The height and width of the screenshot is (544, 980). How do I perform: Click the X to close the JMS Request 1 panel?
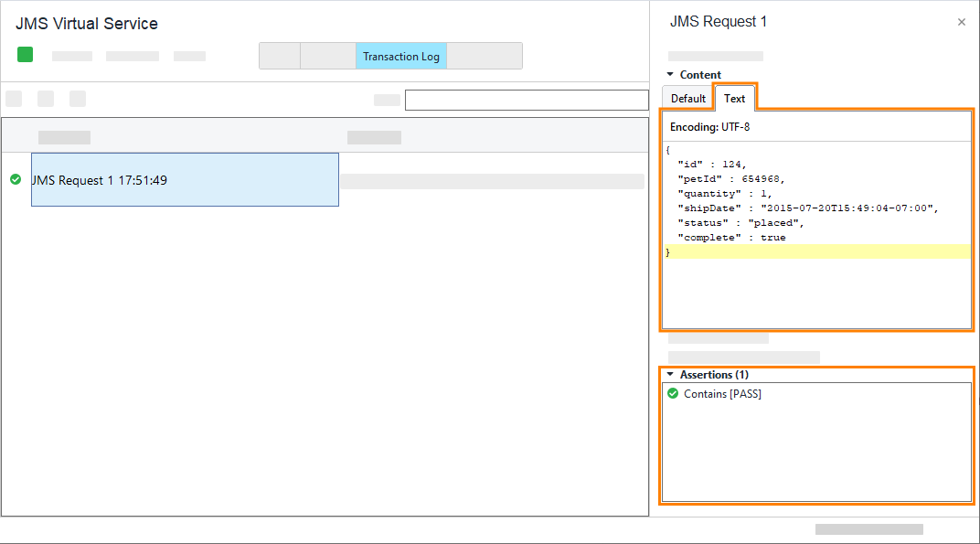pos(961,21)
